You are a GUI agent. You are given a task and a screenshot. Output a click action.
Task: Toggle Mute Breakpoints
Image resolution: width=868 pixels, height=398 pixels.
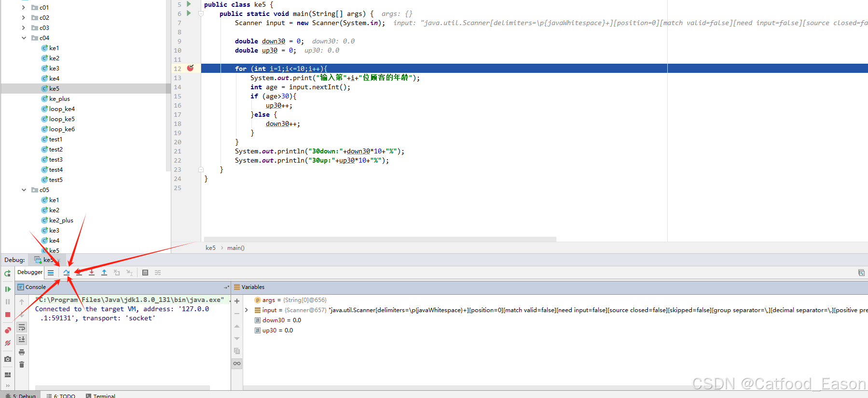(x=8, y=343)
